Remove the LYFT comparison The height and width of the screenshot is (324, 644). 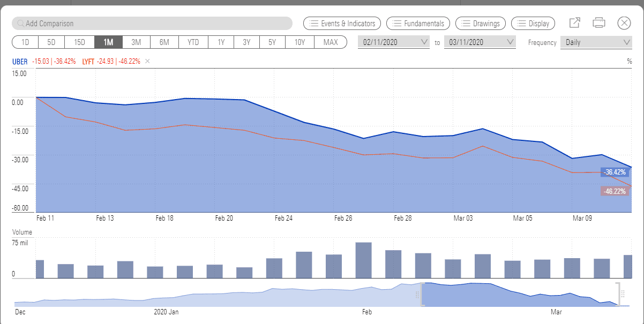[147, 61]
